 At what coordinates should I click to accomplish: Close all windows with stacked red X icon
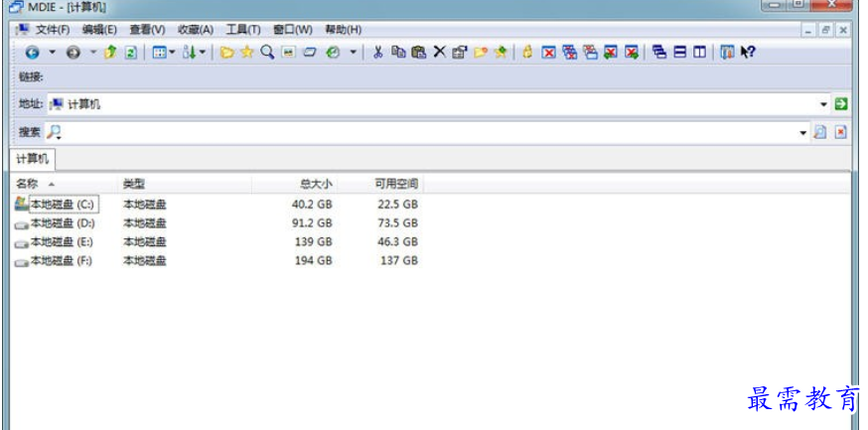tap(569, 53)
